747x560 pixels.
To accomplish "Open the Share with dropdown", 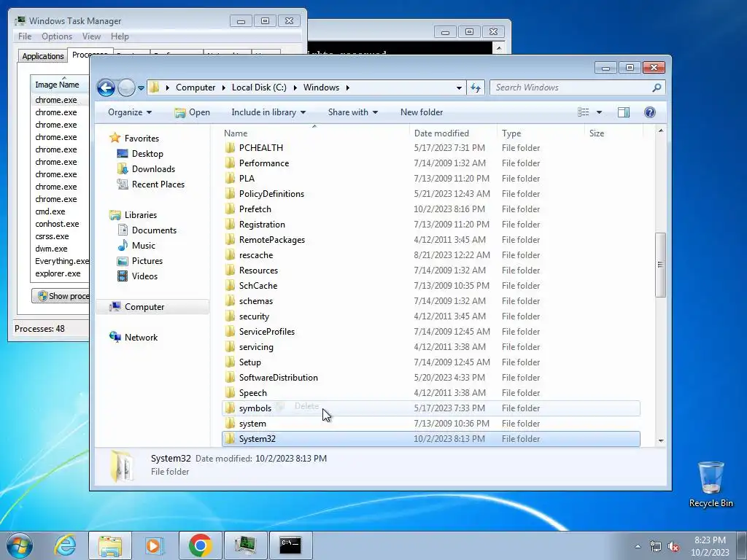I will pyautogui.click(x=352, y=112).
